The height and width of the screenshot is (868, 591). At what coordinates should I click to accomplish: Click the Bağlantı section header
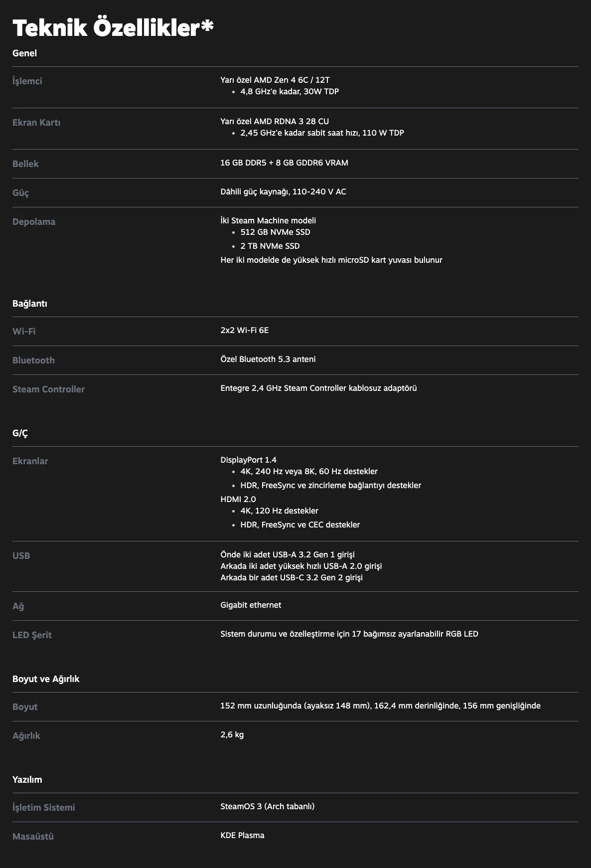pos(29,304)
